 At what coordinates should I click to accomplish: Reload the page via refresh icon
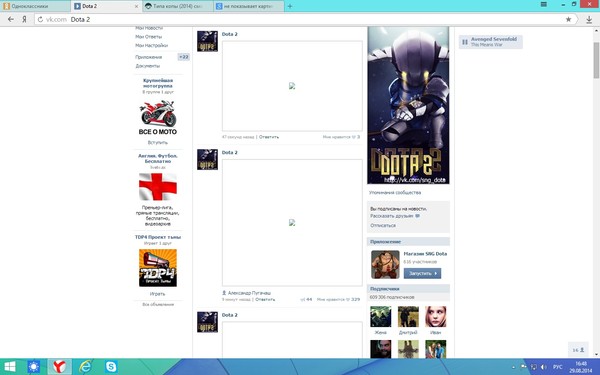click(40, 20)
